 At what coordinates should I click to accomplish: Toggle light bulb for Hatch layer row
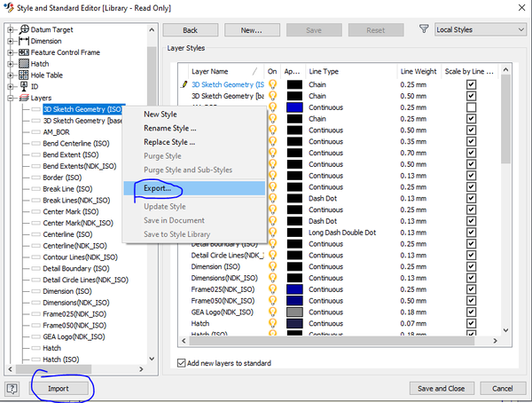(x=272, y=323)
